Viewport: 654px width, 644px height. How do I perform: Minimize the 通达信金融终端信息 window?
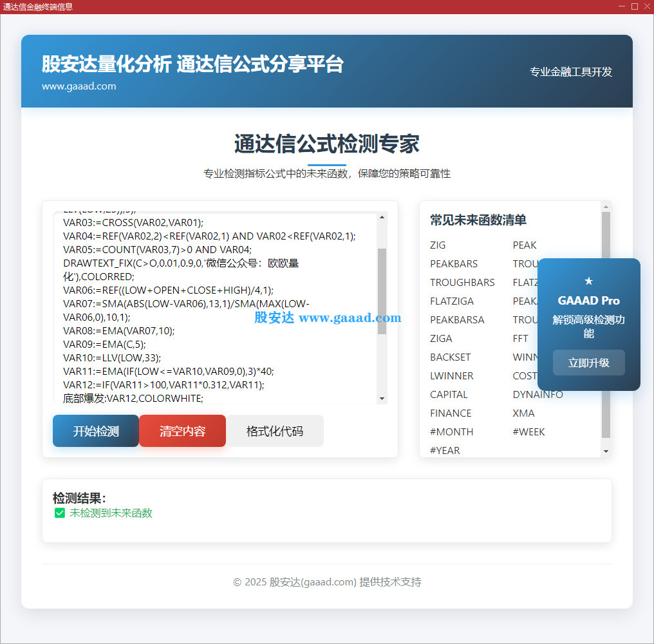click(621, 6)
